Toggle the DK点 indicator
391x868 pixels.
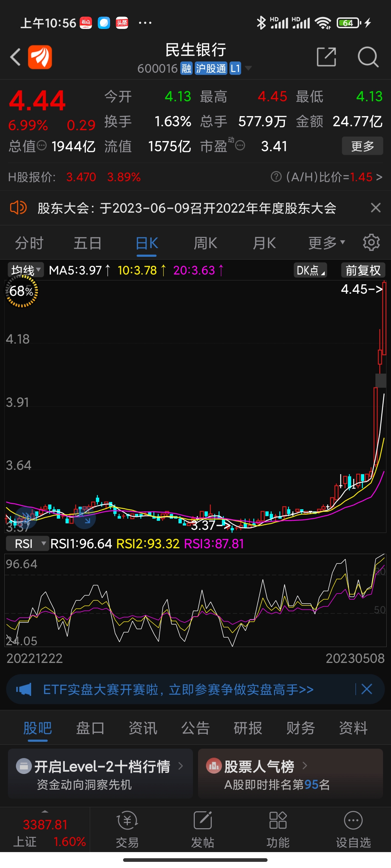(x=311, y=270)
